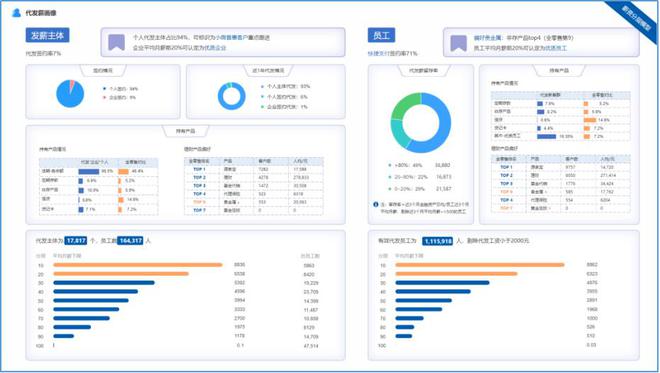Click the bookmark icon in 员工 summary card

458,43
